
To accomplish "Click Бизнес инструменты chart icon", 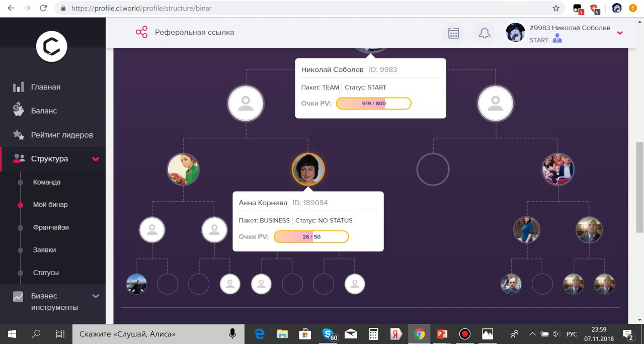I will (18, 296).
